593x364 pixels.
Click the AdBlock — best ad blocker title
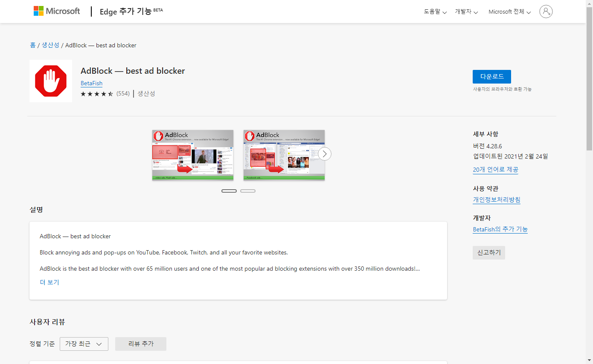133,71
